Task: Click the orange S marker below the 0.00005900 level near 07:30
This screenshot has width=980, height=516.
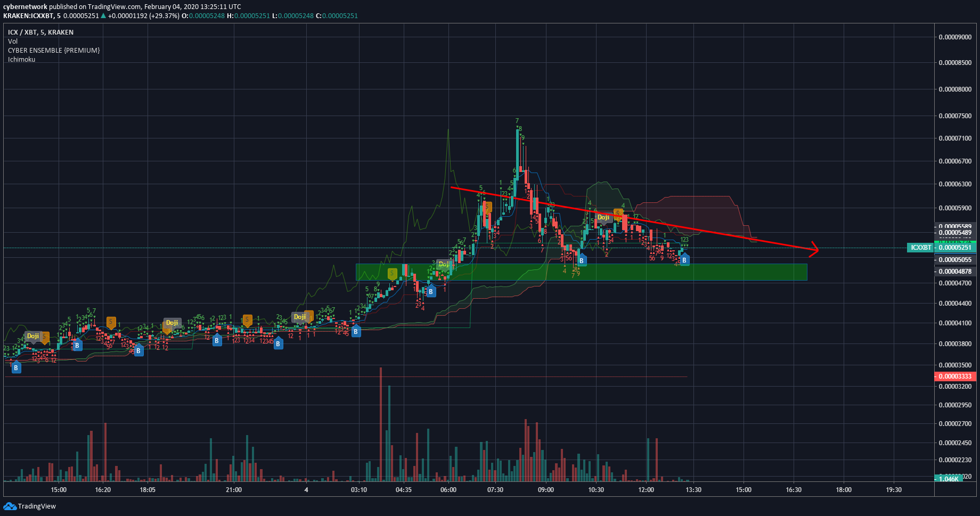Action: (487, 207)
